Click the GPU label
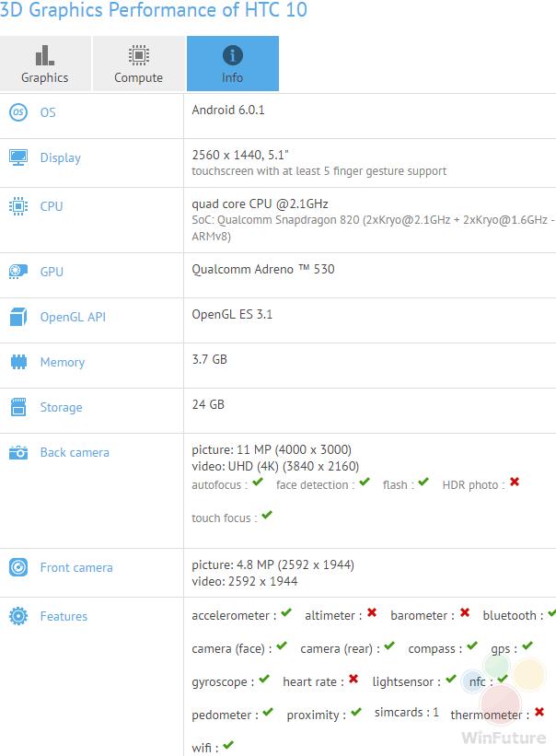556x756 pixels. tap(52, 272)
